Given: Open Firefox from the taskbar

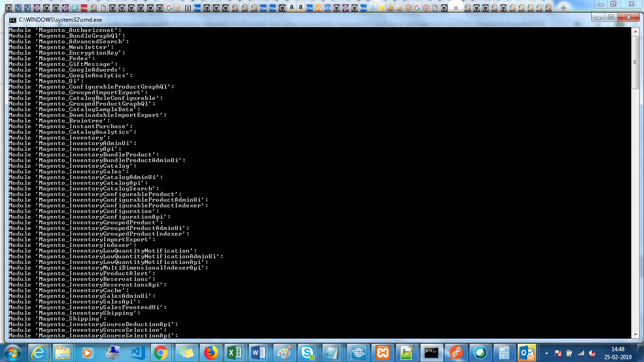Looking at the screenshot, I should [211, 352].
